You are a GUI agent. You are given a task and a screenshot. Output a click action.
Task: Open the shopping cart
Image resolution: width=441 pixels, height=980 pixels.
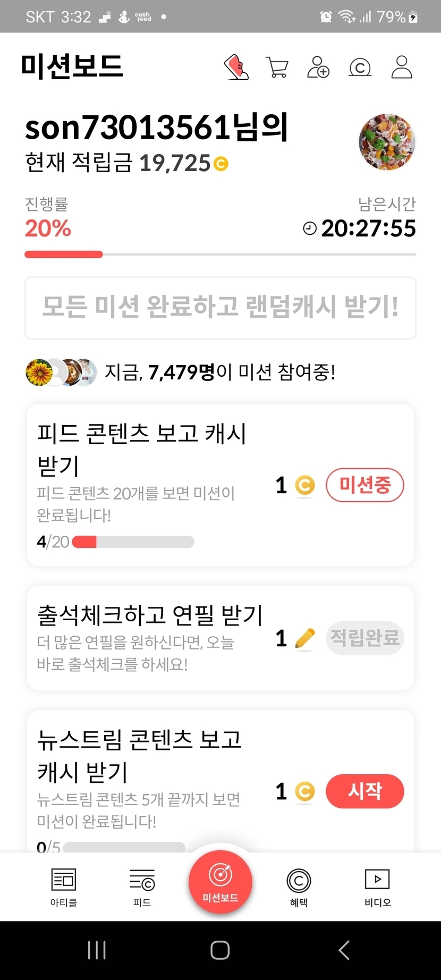(x=277, y=68)
